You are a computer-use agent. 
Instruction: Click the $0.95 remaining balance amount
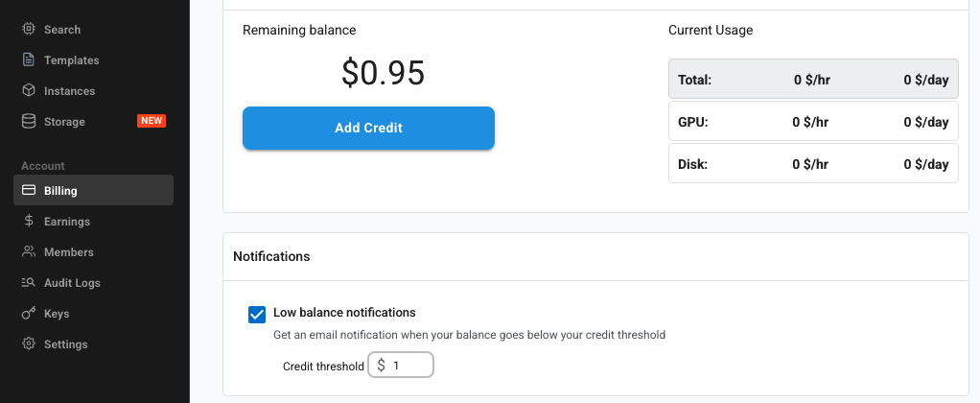(x=383, y=74)
